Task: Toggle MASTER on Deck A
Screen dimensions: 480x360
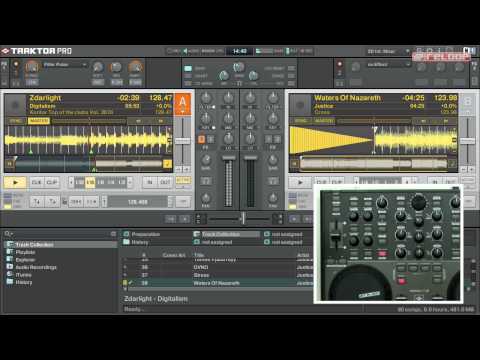Action: pos(39,121)
